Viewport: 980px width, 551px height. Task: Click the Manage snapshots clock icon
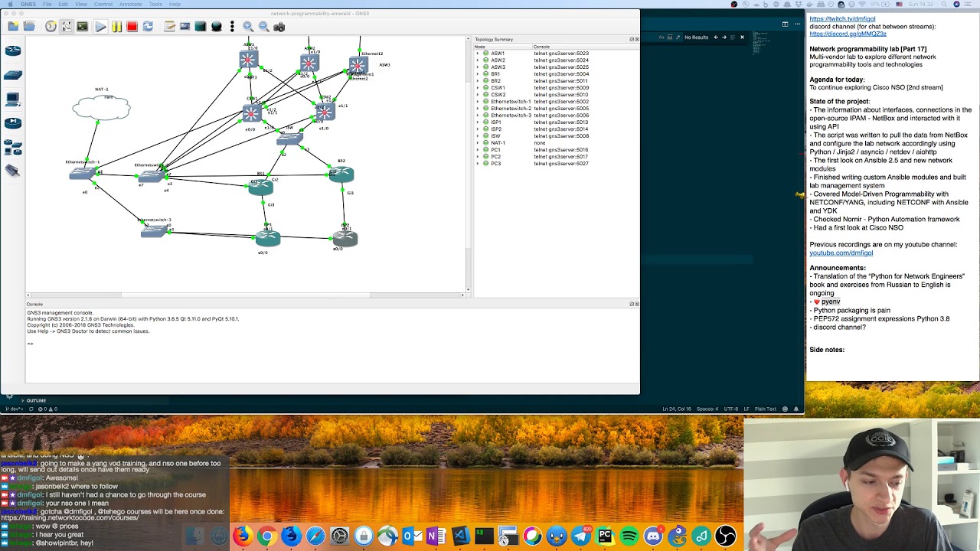pos(51,27)
